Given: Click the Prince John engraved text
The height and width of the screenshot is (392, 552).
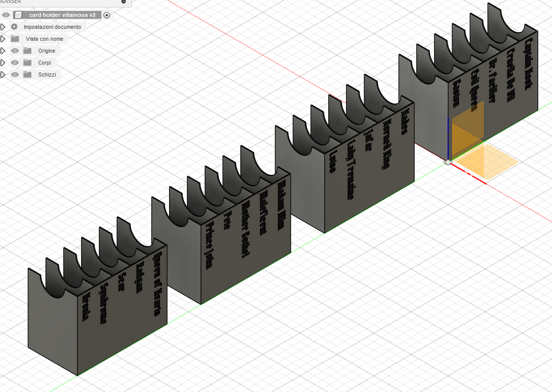Looking at the screenshot, I should pyautogui.click(x=209, y=245).
